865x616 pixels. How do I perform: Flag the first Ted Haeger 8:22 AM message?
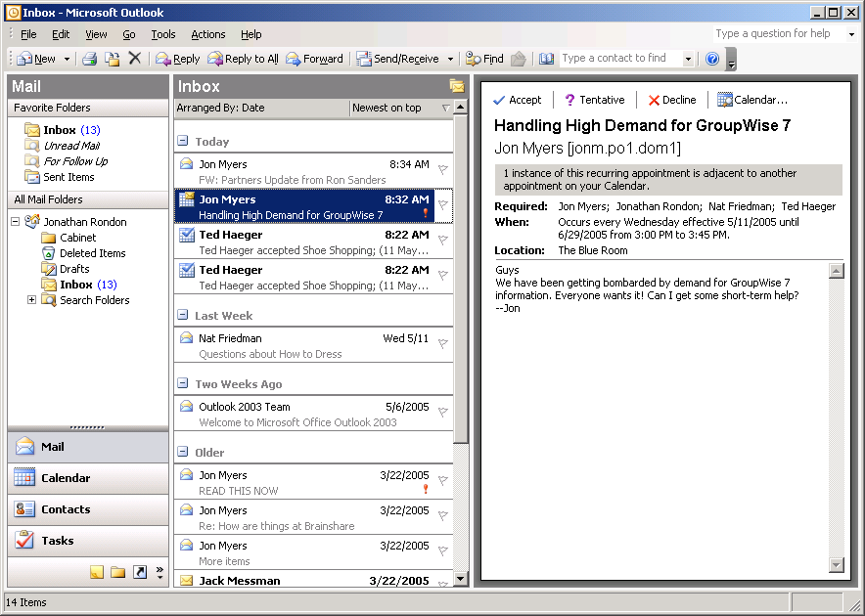(443, 240)
